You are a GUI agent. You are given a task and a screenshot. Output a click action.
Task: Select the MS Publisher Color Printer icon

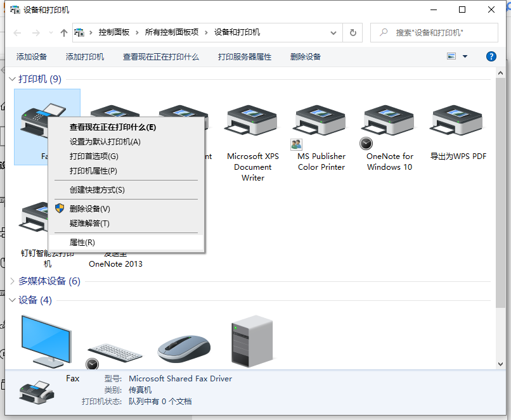(321, 122)
